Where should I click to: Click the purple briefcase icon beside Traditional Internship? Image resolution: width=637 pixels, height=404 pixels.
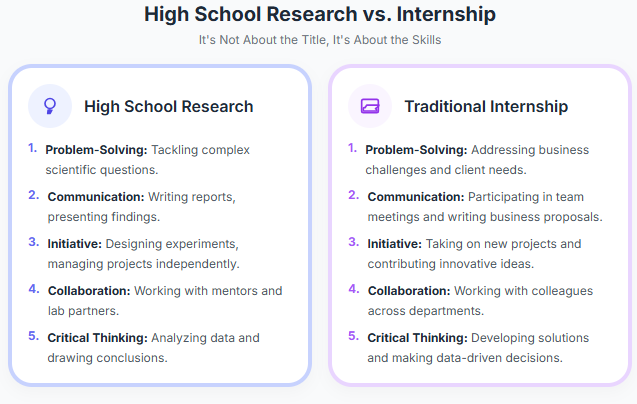click(x=369, y=106)
